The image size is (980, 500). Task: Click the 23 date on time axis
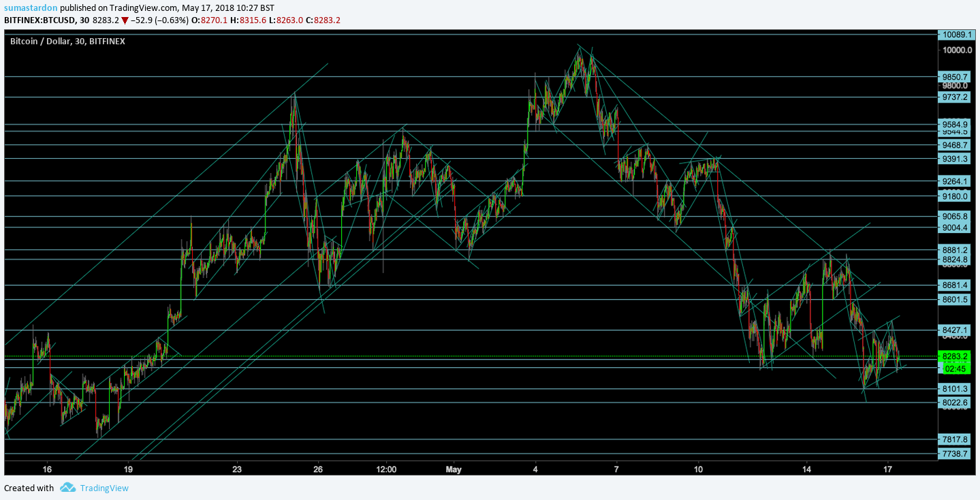coord(237,469)
